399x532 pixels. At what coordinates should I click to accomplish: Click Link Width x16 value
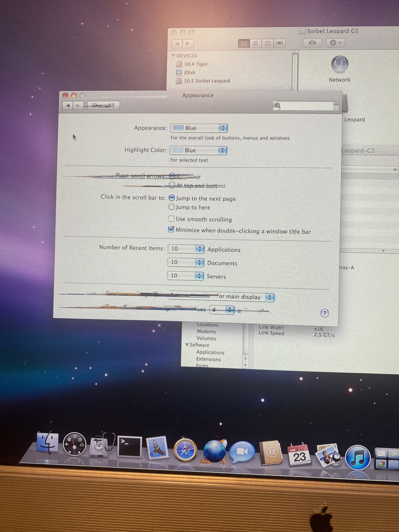click(318, 329)
